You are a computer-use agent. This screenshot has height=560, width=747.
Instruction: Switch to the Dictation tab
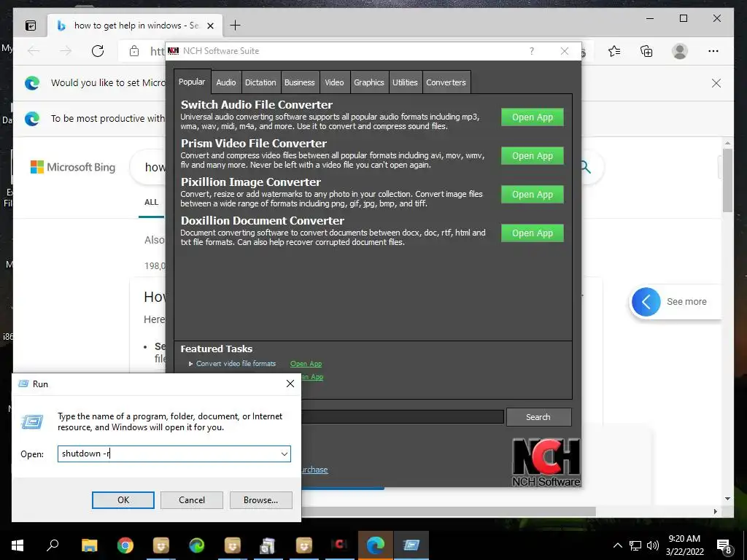[260, 82]
